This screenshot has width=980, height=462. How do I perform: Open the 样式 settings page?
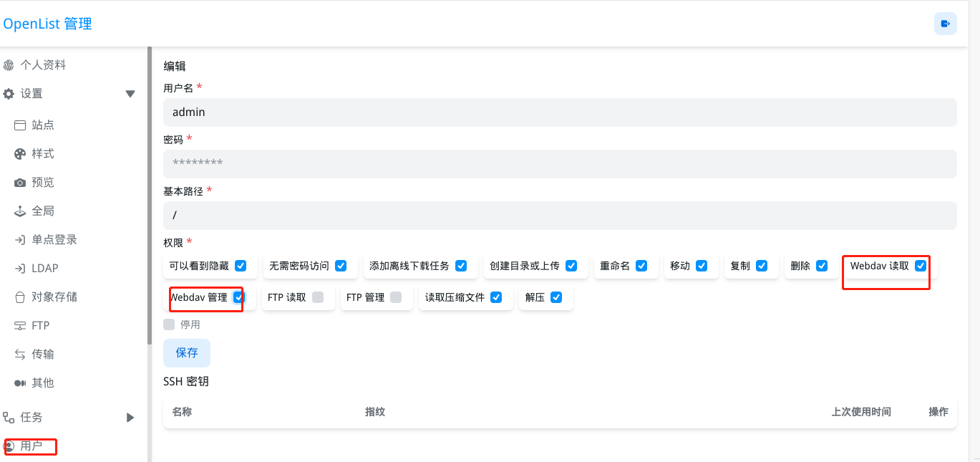pos(43,154)
